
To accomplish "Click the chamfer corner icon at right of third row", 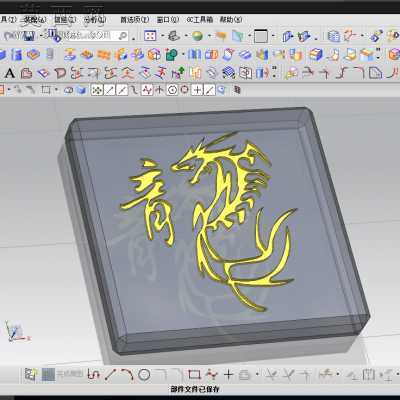I will [375, 73].
